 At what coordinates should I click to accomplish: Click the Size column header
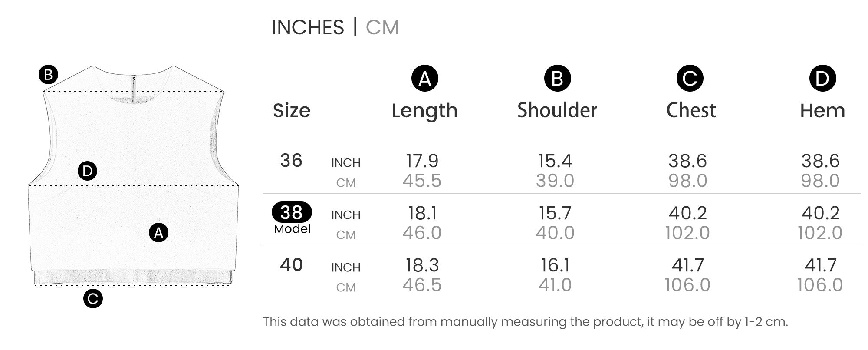[x=292, y=111]
